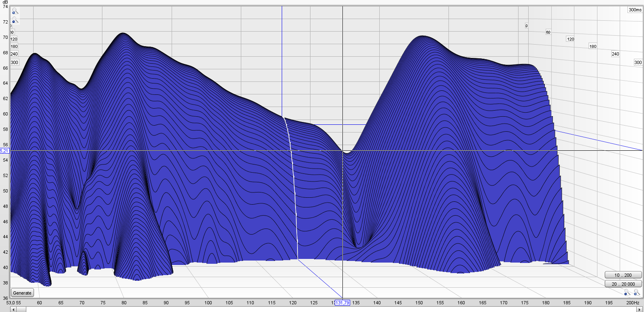Click the horizontal scrollbar thumb
Screen dimensions: 644x312
tap(21, 310)
